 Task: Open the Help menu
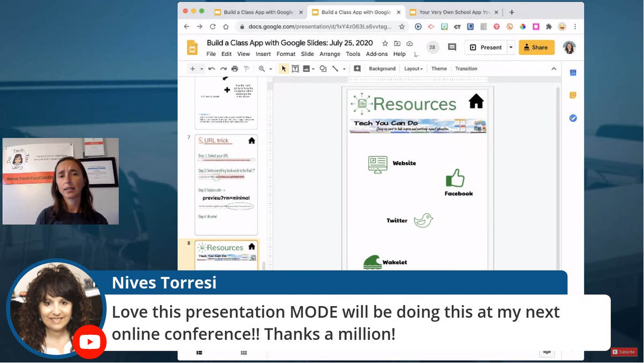[x=399, y=54]
